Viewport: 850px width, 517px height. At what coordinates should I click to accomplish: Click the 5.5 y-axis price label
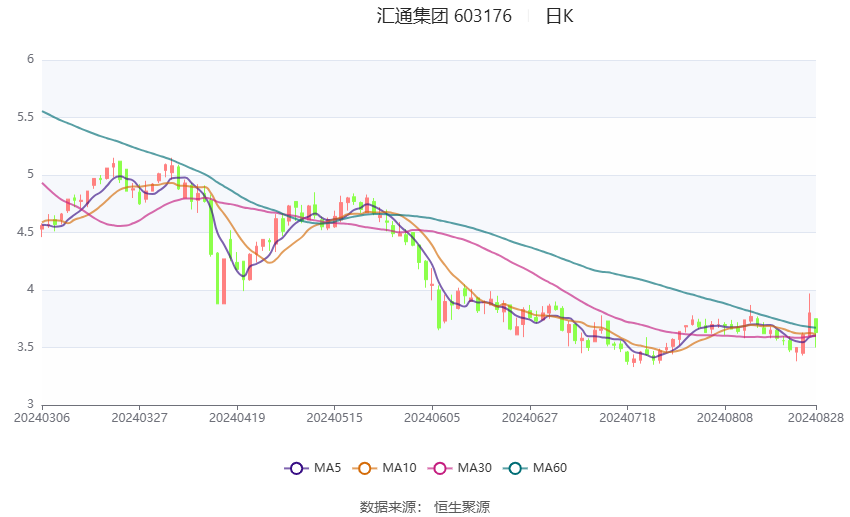pos(25,117)
